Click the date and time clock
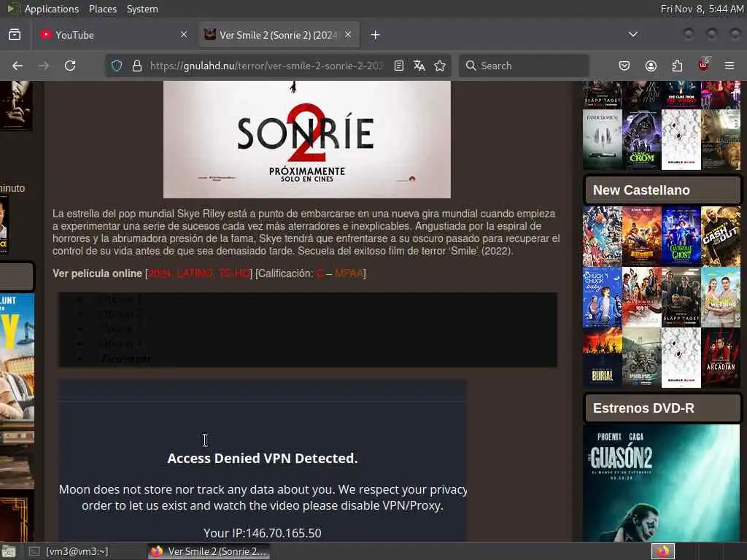Image resolution: width=747 pixels, height=560 pixels. pos(702,9)
